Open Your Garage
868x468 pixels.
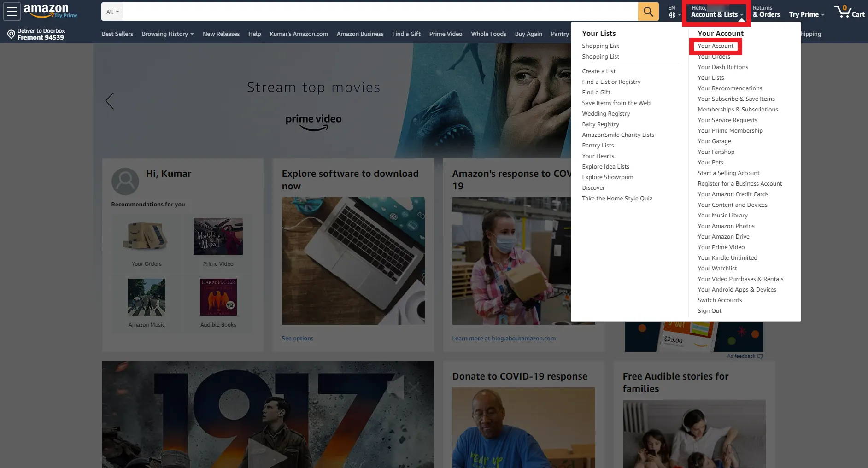tap(714, 141)
